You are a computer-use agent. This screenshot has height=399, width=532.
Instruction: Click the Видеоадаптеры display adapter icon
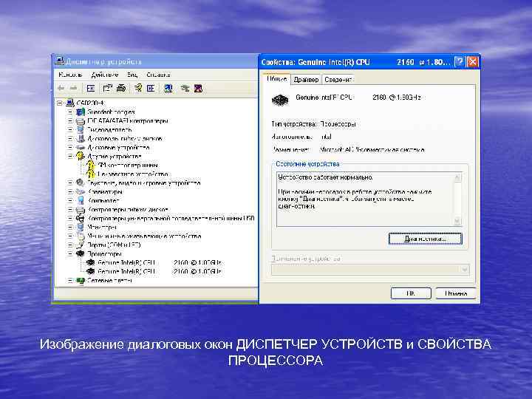click(81, 129)
